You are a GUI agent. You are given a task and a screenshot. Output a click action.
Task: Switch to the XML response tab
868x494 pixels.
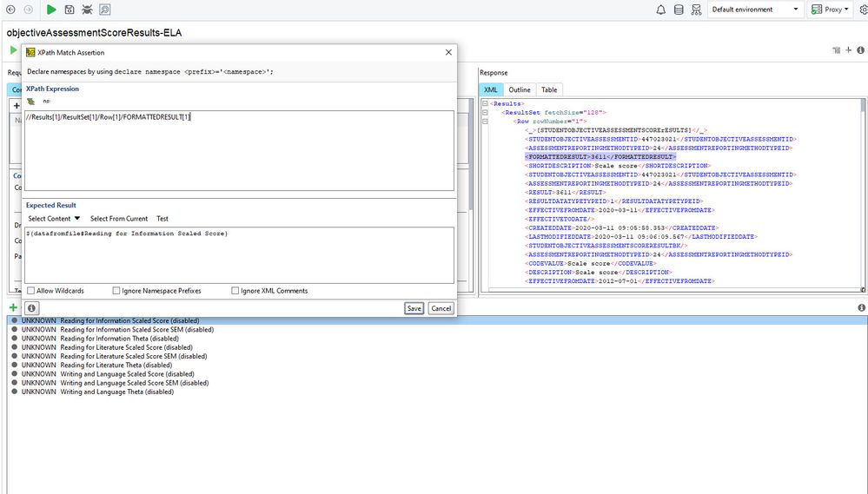point(490,89)
